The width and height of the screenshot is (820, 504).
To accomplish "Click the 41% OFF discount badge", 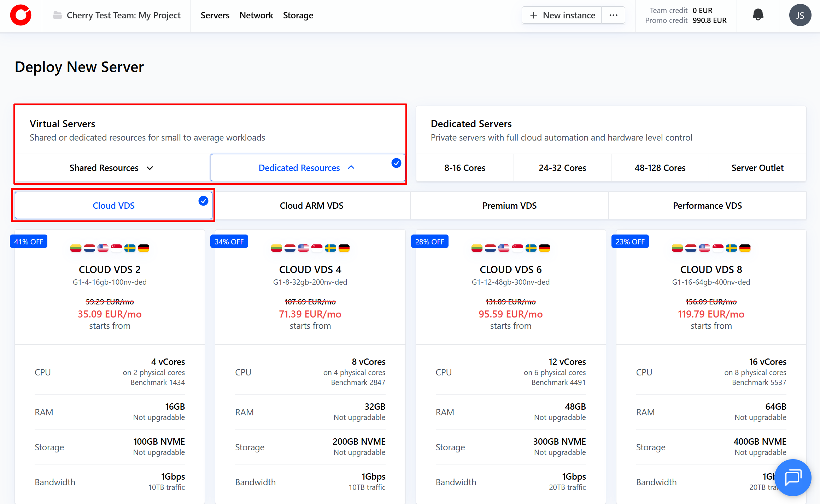I will coord(29,242).
